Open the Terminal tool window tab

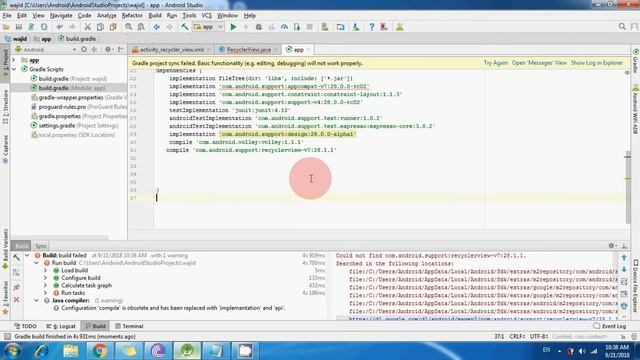click(x=129, y=326)
